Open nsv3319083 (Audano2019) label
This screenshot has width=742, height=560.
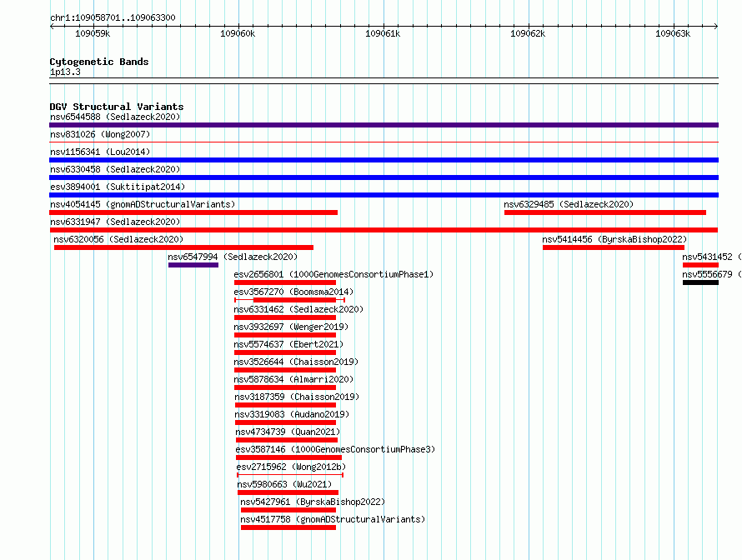(292, 414)
